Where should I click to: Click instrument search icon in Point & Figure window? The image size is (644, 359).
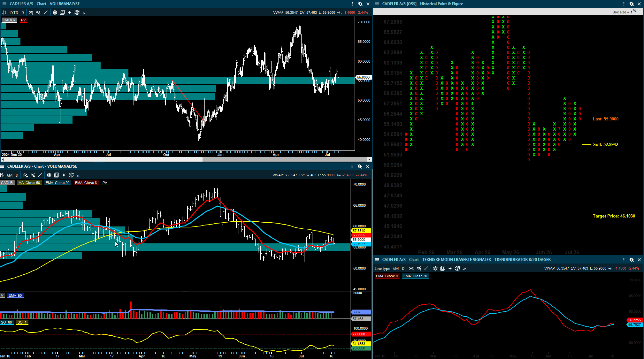click(x=632, y=4)
